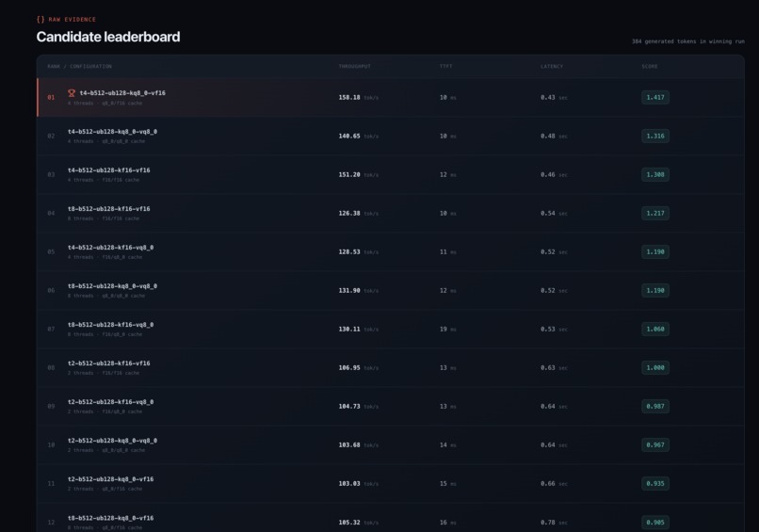Select configuration t4-b512-ub128-kq8_0-vf16
The height and width of the screenshot is (532, 759).
(x=122, y=93)
